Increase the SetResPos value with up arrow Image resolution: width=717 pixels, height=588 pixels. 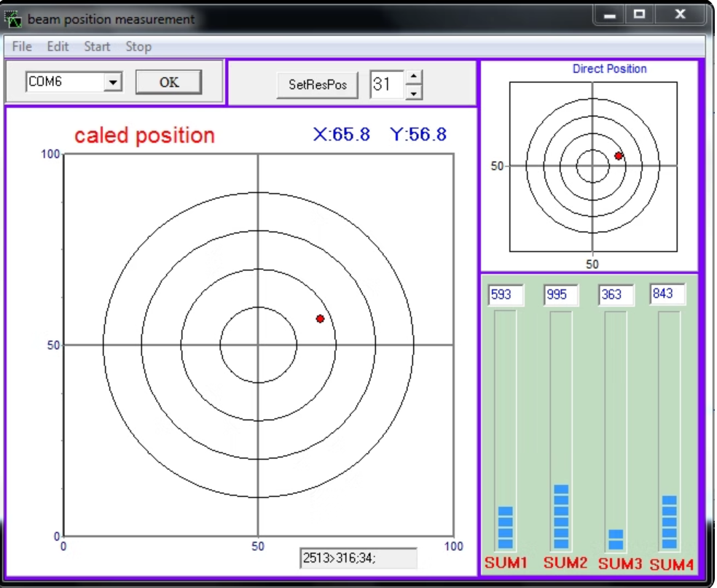pyautogui.click(x=413, y=77)
